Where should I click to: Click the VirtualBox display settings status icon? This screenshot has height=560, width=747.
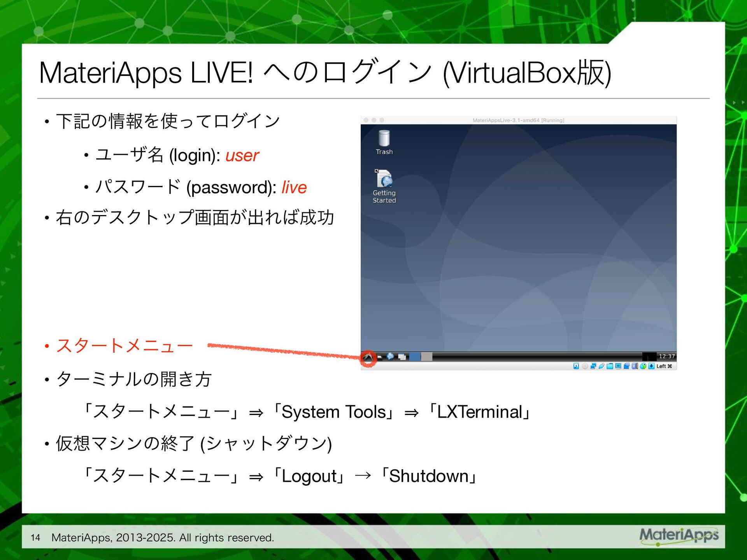618,366
